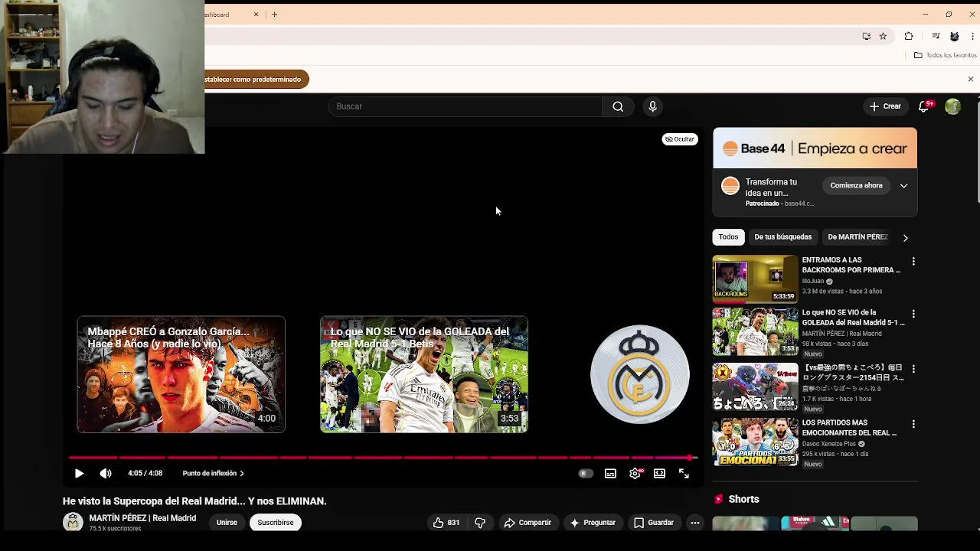The width and height of the screenshot is (980, 551).
Task: Click the install app toolbar icon
Action: coord(867,36)
